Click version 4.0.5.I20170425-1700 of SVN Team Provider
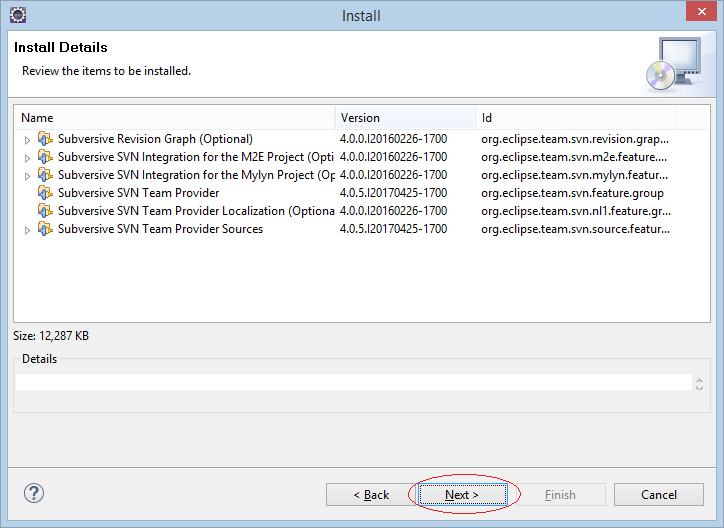This screenshot has height=528, width=724. click(x=393, y=193)
